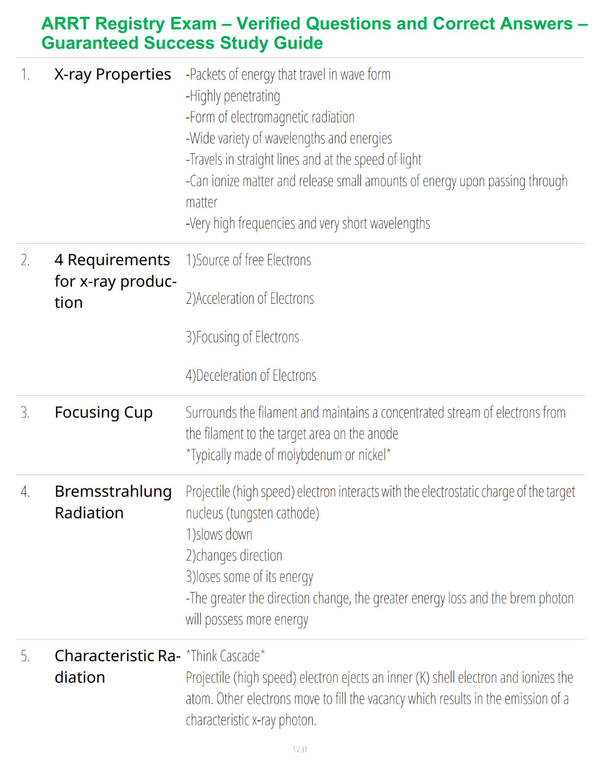The height and width of the screenshot is (776, 600).
Task: Click item number 1 in the list
Action: point(25,75)
